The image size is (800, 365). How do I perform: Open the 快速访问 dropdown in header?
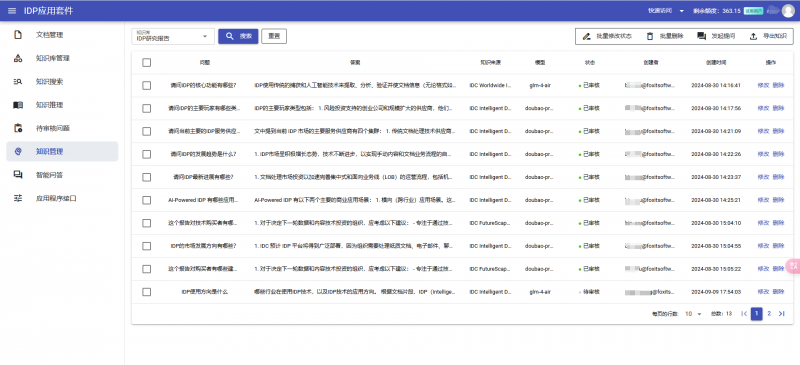pyautogui.click(x=666, y=11)
